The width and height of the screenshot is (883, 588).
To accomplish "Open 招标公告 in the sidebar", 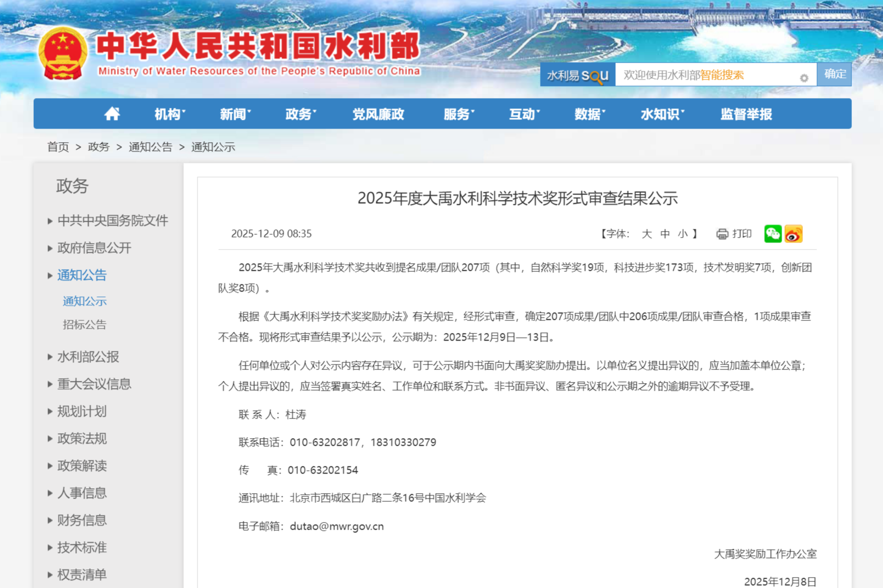I will click(x=85, y=325).
